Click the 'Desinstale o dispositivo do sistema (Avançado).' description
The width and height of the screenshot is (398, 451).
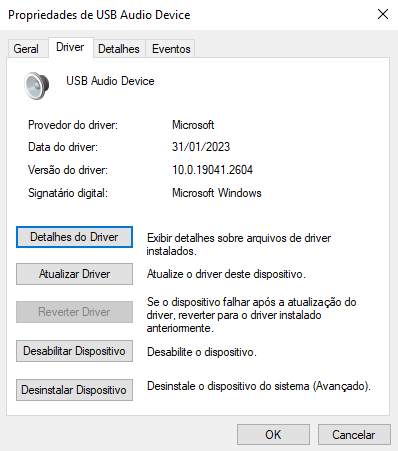click(x=259, y=386)
